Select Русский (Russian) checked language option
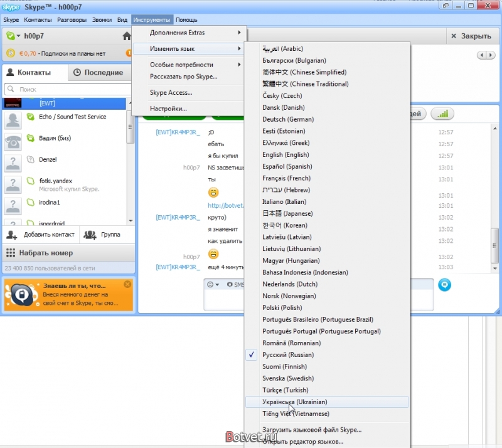502x448 pixels. (x=327, y=355)
